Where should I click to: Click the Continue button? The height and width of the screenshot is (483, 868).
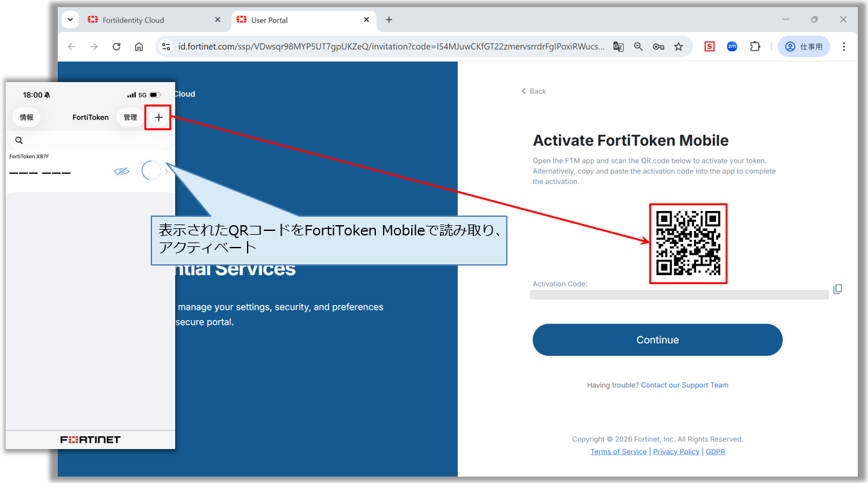658,340
